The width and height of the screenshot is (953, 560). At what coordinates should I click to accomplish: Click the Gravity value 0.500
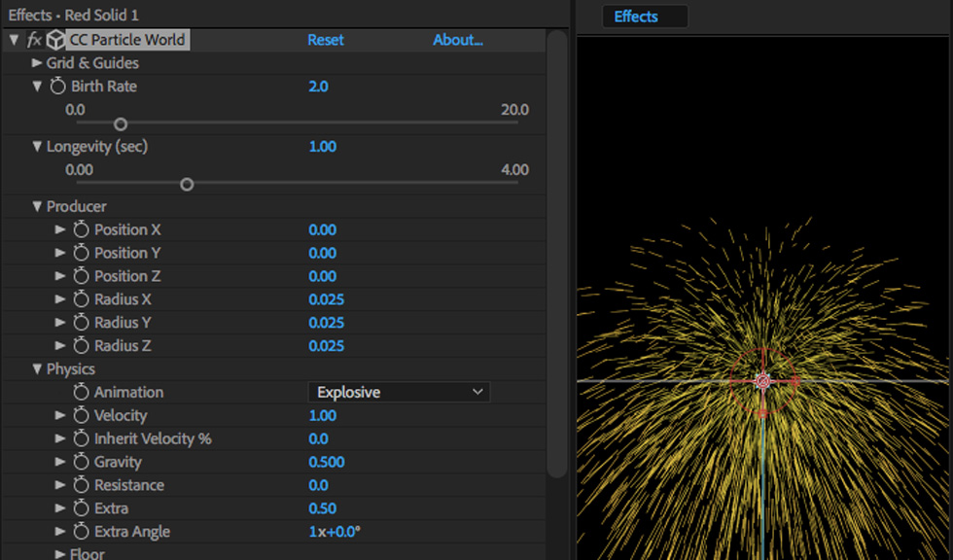pos(327,462)
